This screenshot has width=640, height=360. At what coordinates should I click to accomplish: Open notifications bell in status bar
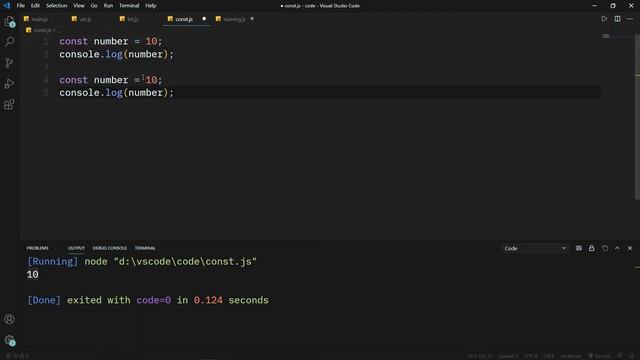click(632, 356)
